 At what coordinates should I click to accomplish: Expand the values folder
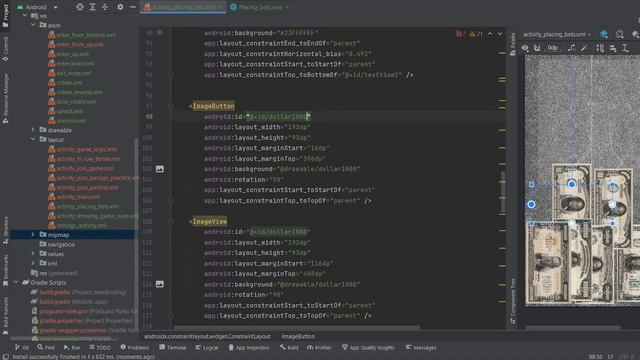(x=33, y=254)
